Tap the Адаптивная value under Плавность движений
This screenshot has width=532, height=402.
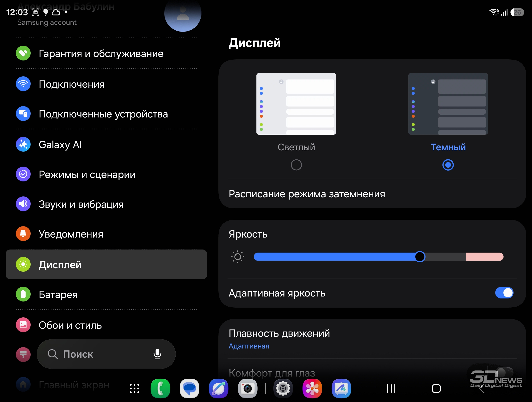(x=249, y=346)
